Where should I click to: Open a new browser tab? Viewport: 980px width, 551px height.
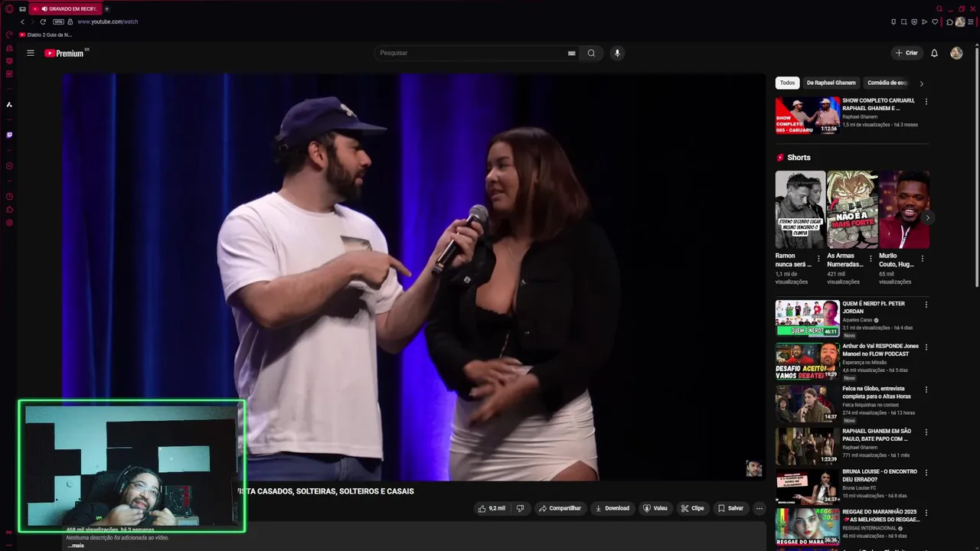pyautogui.click(x=106, y=9)
